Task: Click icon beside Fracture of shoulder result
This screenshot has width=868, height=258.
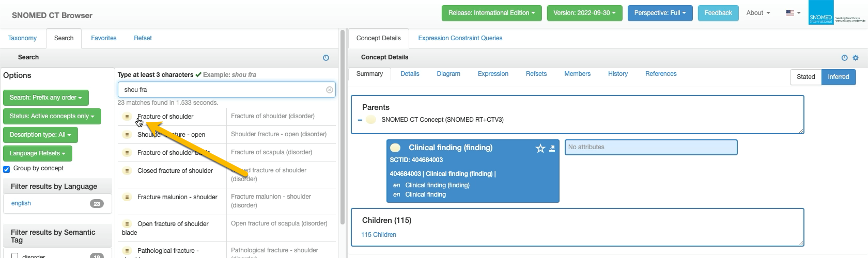Action: (127, 117)
